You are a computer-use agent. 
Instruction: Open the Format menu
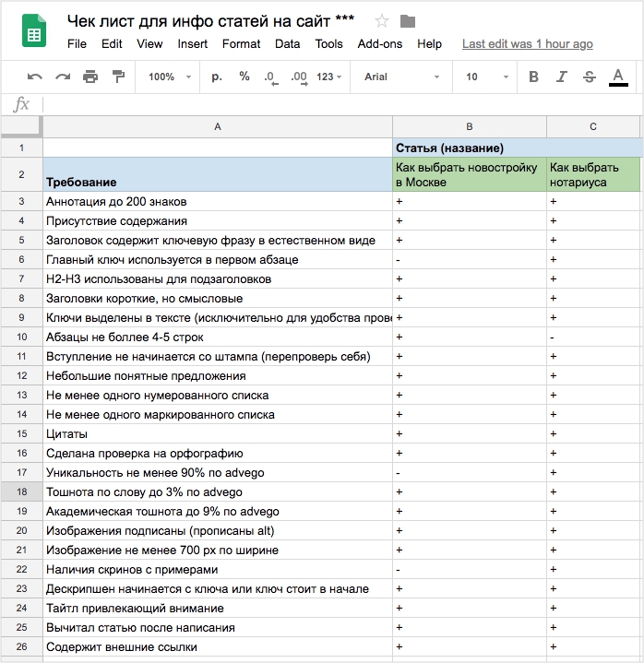[x=241, y=43]
